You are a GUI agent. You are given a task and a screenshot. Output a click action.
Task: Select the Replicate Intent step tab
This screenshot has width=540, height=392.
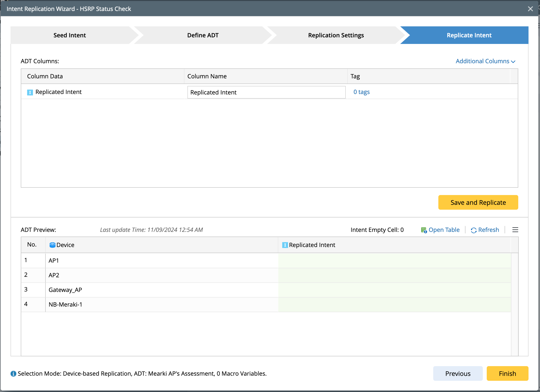click(x=469, y=35)
